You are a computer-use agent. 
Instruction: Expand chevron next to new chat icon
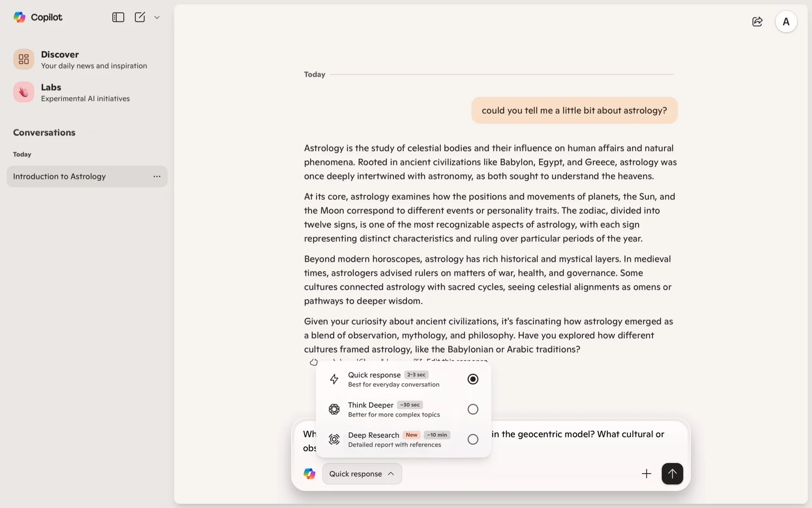point(157,18)
